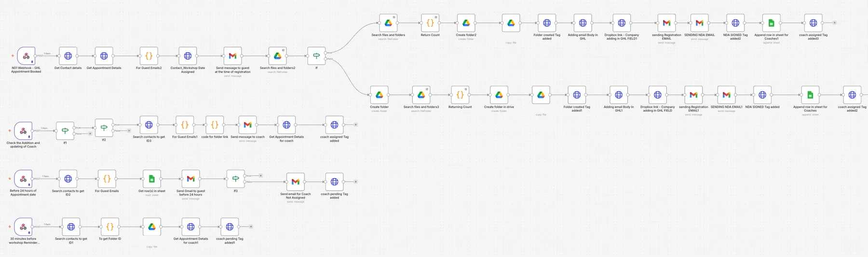
Task: Click the If3 condition node
Action: pos(235,179)
